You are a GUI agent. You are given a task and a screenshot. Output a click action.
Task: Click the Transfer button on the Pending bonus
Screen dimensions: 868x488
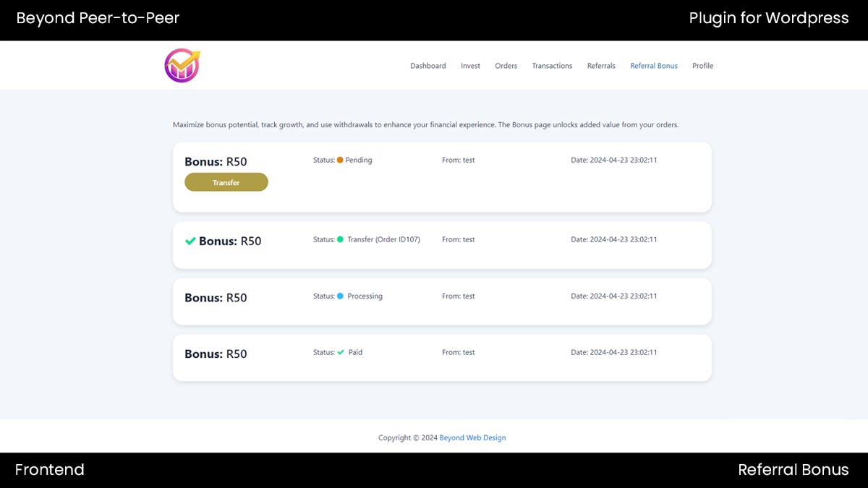[x=226, y=182]
